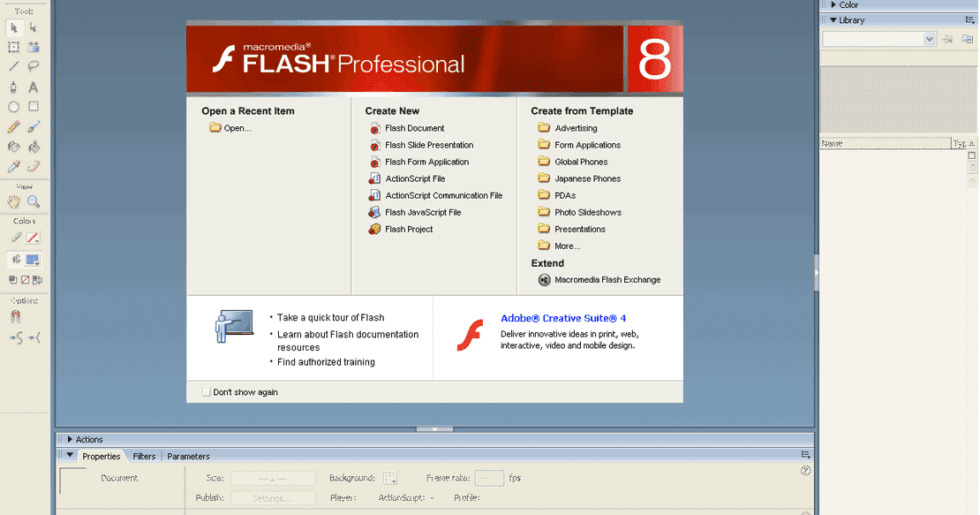980x515 pixels.
Task: Select the Rectangle tool
Action: click(x=34, y=107)
